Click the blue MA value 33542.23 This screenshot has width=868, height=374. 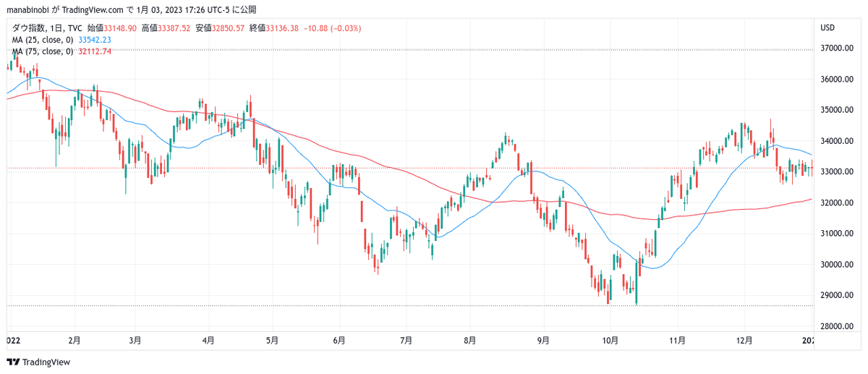click(94, 40)
